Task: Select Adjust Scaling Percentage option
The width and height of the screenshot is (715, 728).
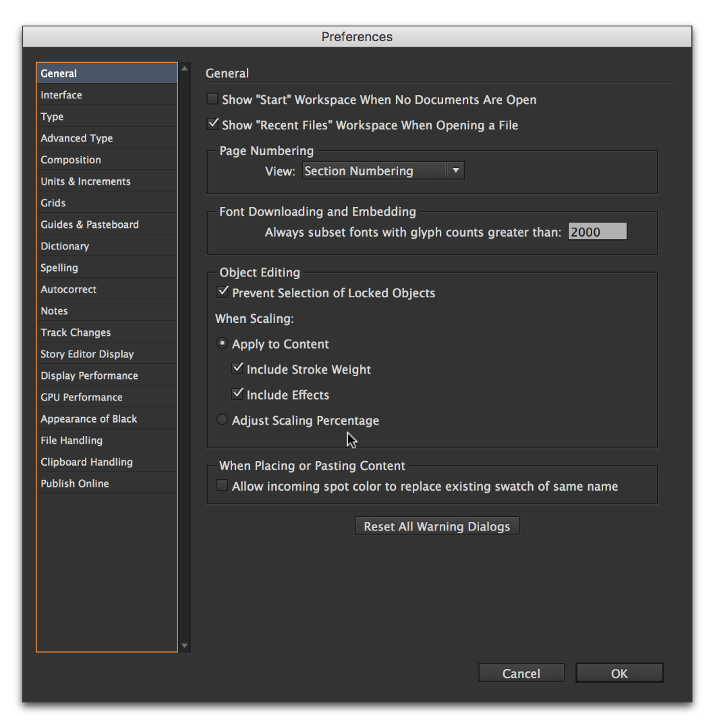Action: pos(222,419)
